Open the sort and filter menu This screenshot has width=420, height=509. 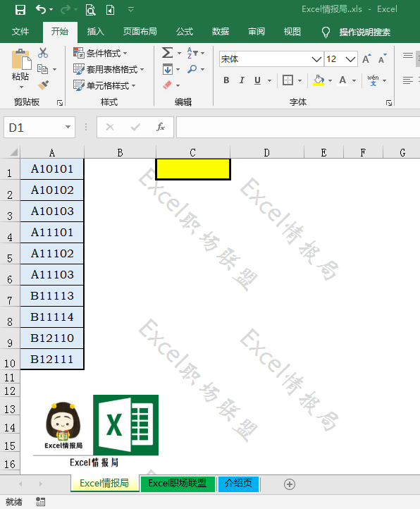[x=195, y=53]
